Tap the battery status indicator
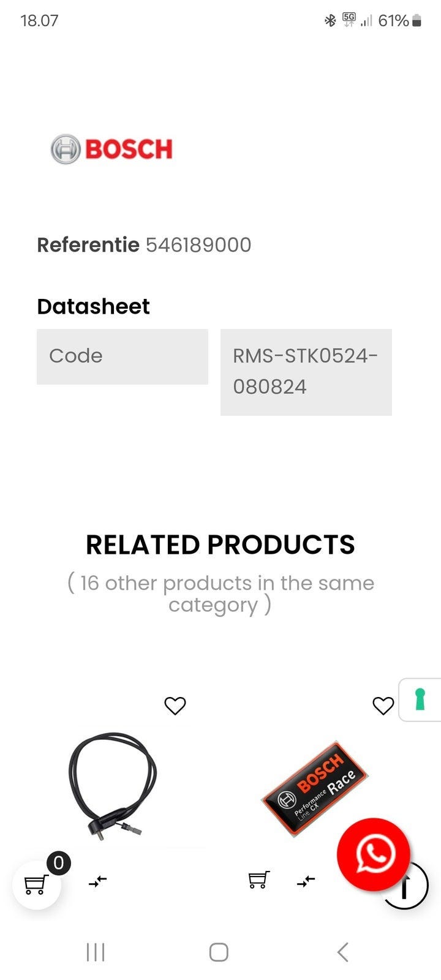The image size is (441, 980). [x=417, y=21]
